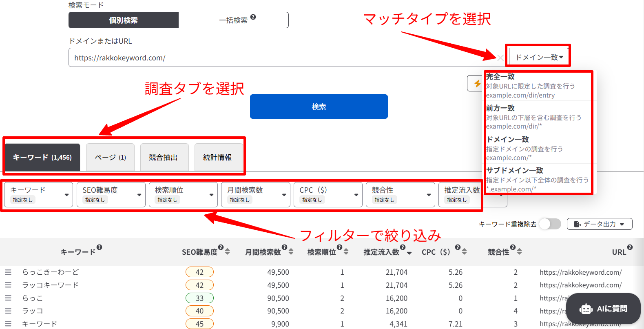Switch search mode to 個別検索

coord(124,20)
